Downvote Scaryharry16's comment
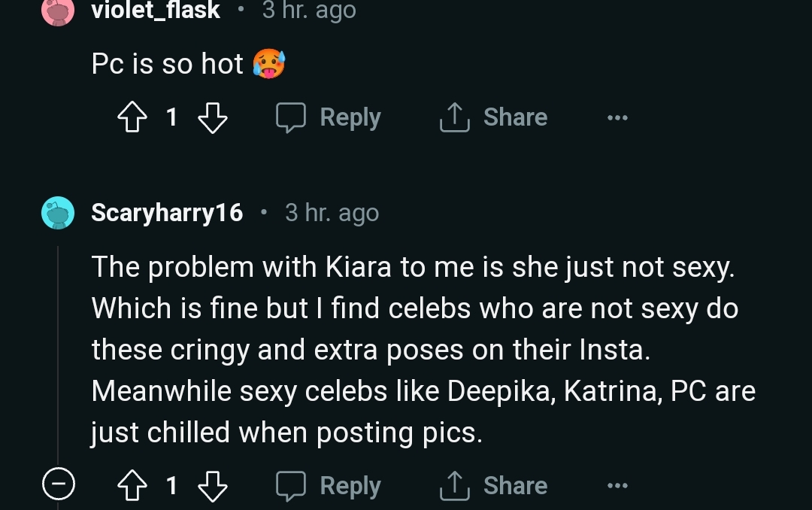 pos(211,486)
